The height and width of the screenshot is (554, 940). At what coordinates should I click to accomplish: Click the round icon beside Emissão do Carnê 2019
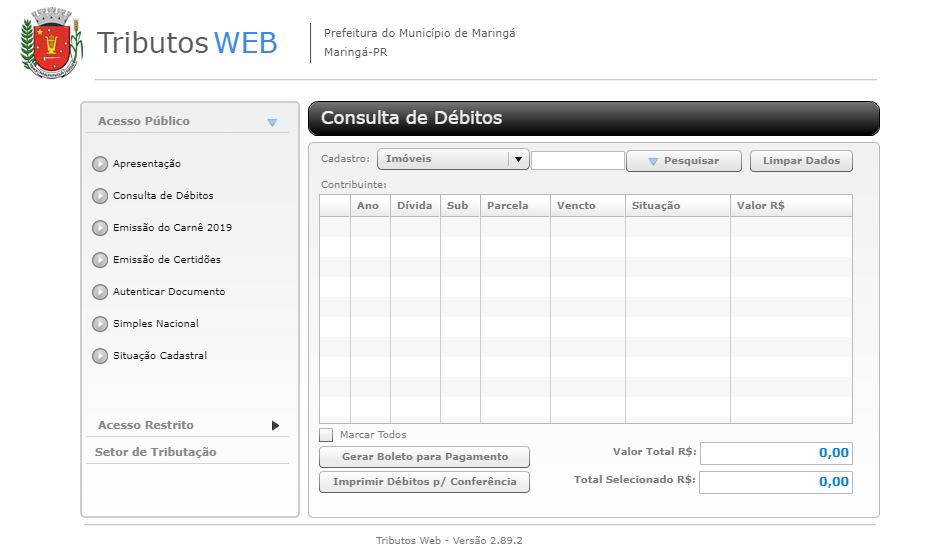click(x=100, y=228)
